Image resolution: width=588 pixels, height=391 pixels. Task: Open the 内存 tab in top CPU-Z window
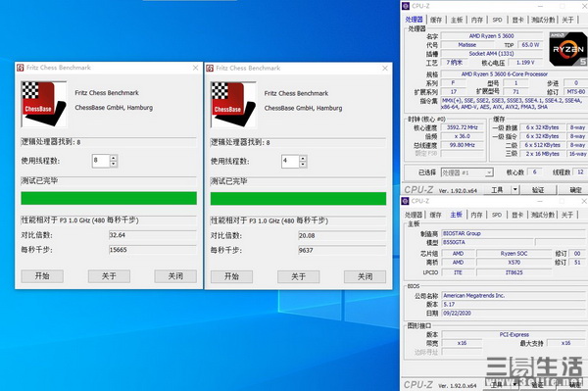point(477,20)
